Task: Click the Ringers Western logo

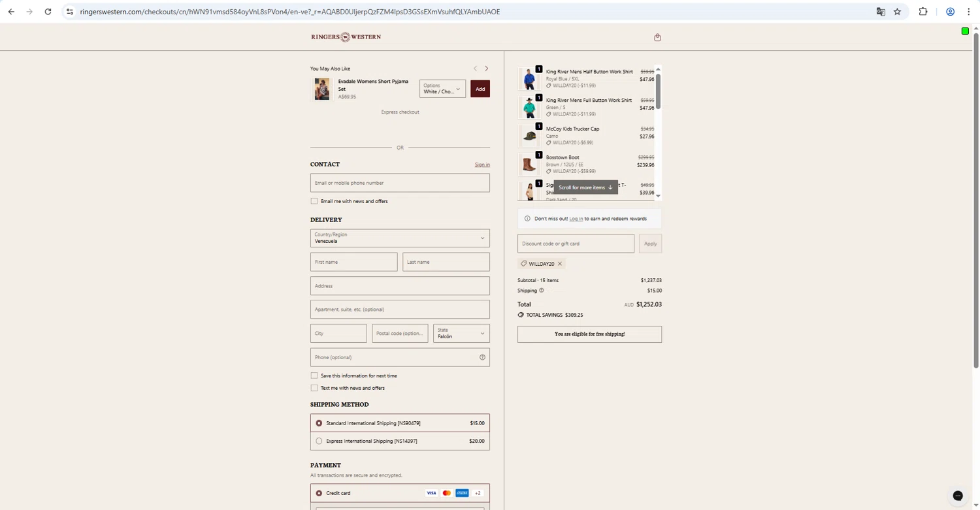Action: pos(346,37)
